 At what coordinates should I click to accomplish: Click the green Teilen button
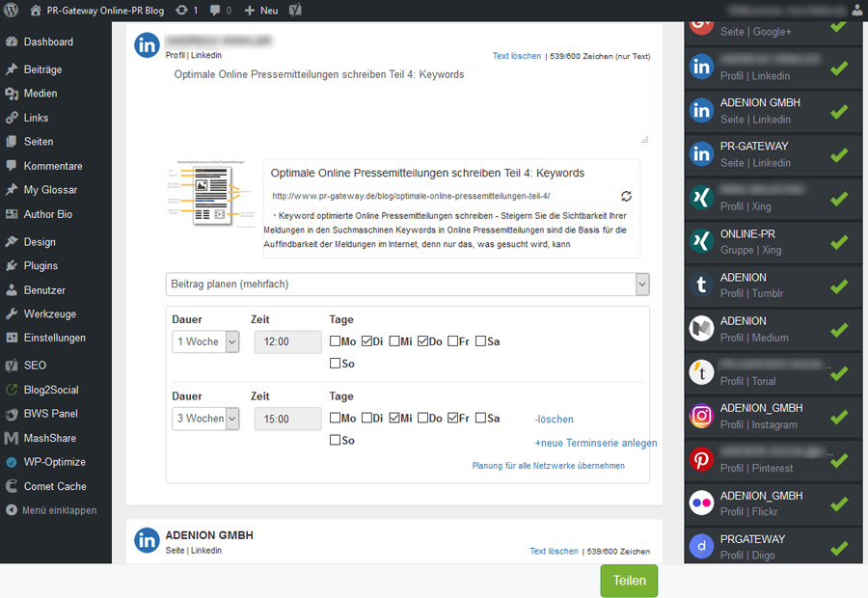click(x=630, y=581)
